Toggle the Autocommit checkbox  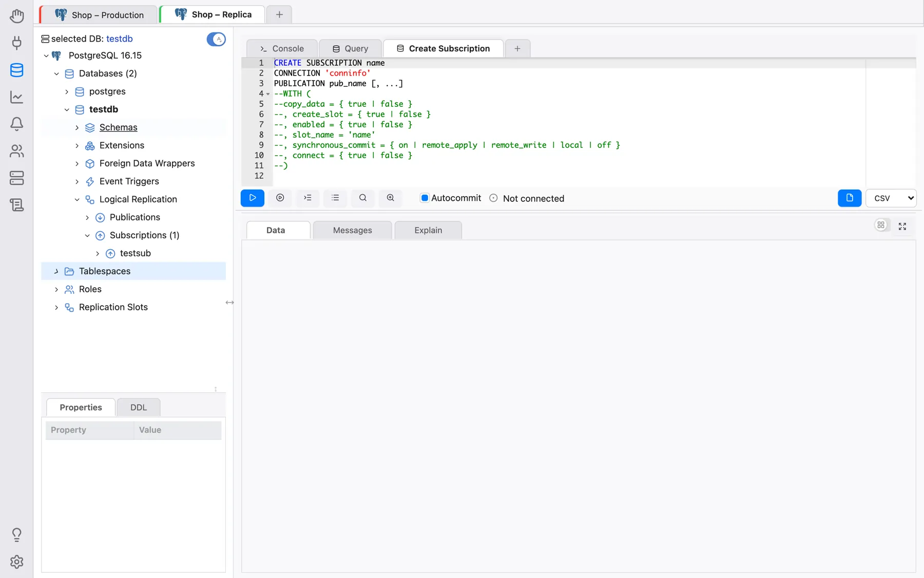[x=425, y=198]
